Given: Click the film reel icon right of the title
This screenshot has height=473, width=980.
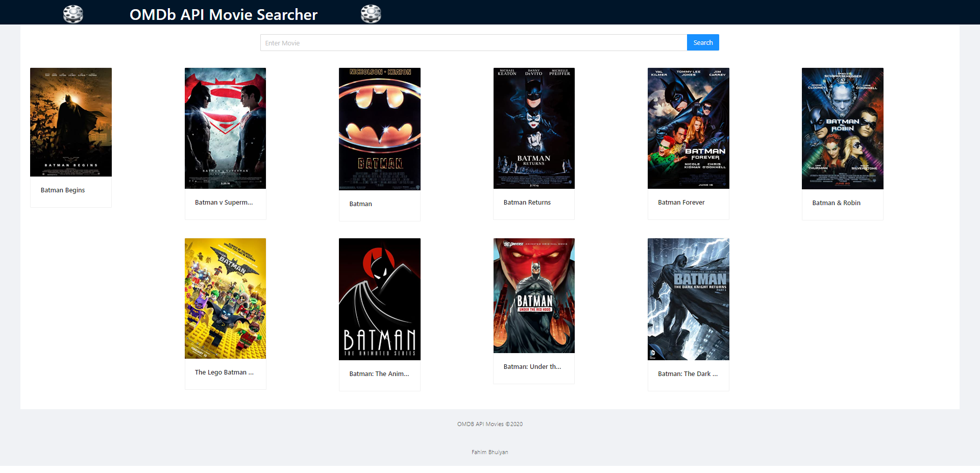Looking at the screenshot, I should 371,14.
